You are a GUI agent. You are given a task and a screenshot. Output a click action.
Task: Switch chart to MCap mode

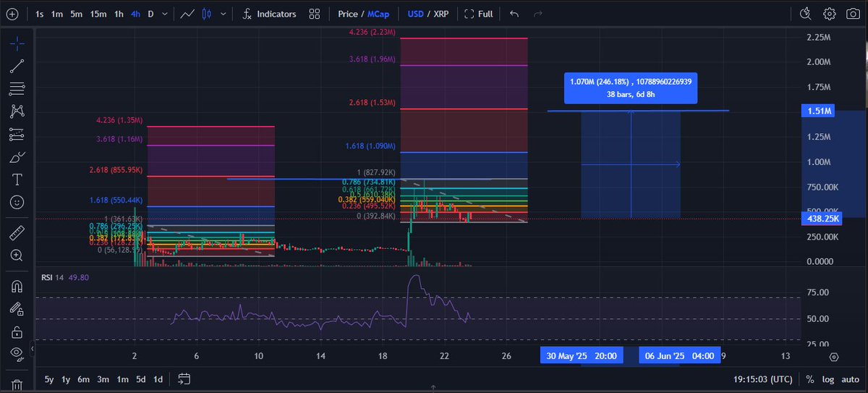(x=380, y=14)
